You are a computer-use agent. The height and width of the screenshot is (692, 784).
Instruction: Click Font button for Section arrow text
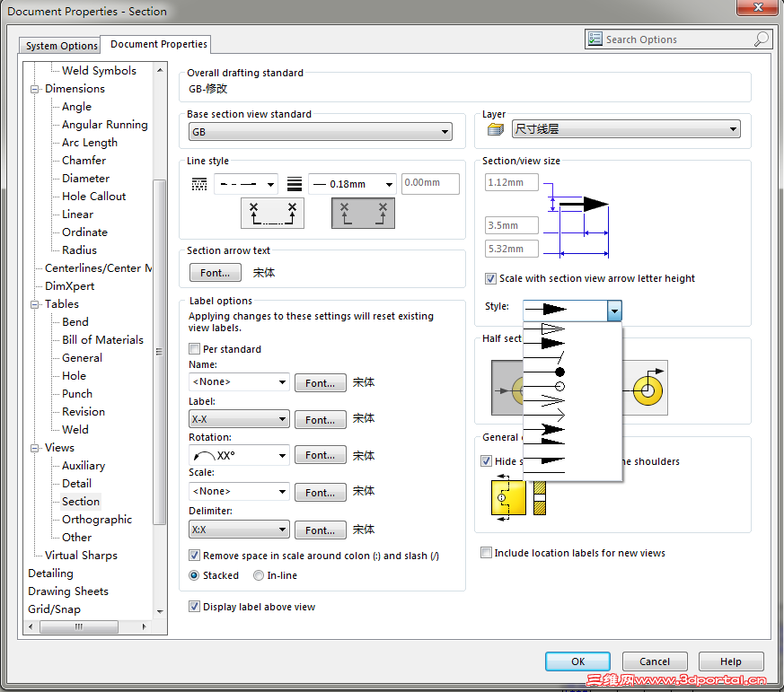215,273
